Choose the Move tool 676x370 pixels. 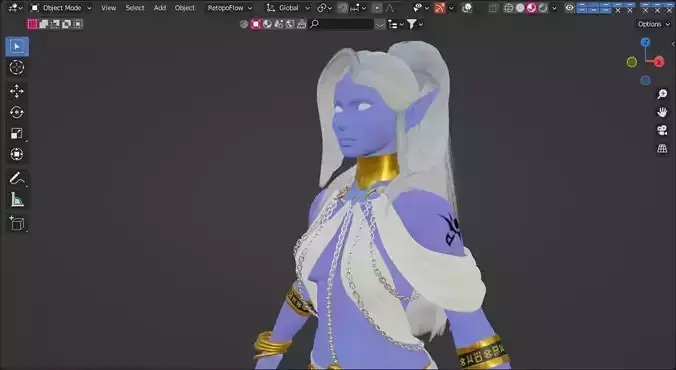[17, 91]
